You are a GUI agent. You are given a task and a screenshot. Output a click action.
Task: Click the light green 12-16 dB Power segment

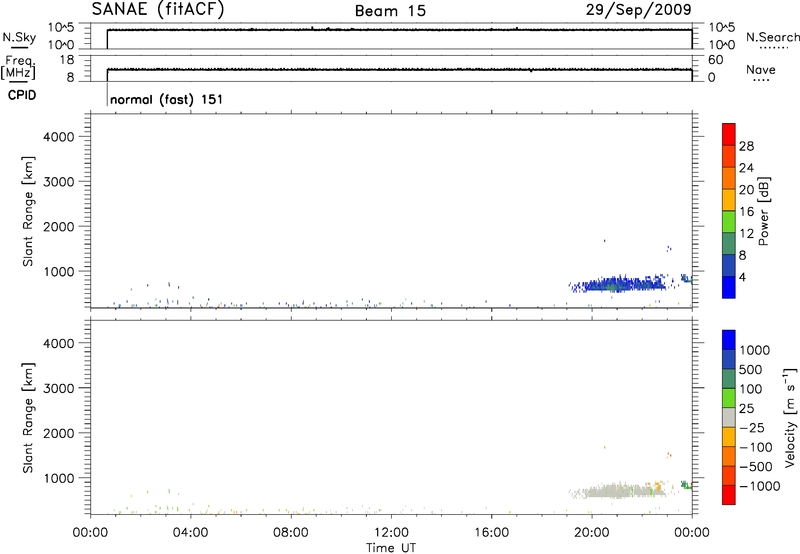(x=729, y=222)
